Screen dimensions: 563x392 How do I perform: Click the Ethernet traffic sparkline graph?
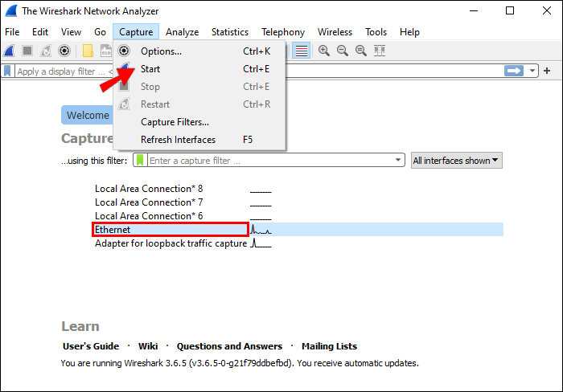pyautogui.click(x=261, y=230)
